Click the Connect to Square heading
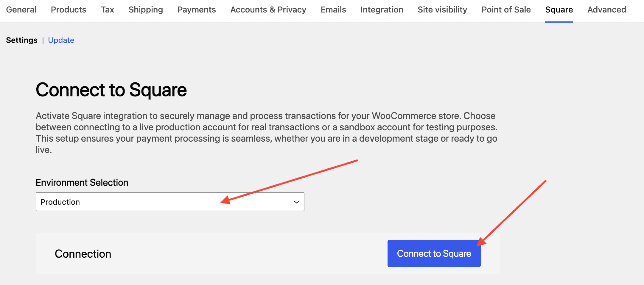 point(111,90)
